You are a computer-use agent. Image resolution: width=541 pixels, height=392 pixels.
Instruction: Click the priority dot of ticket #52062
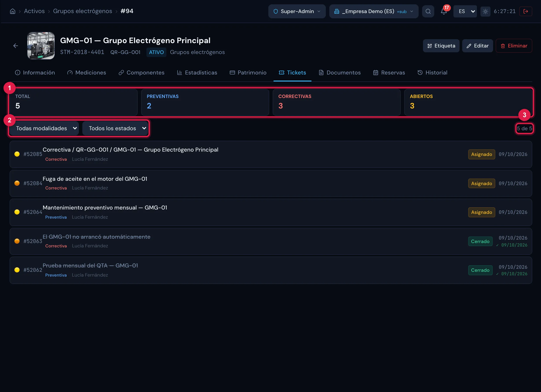coord(17,270)
